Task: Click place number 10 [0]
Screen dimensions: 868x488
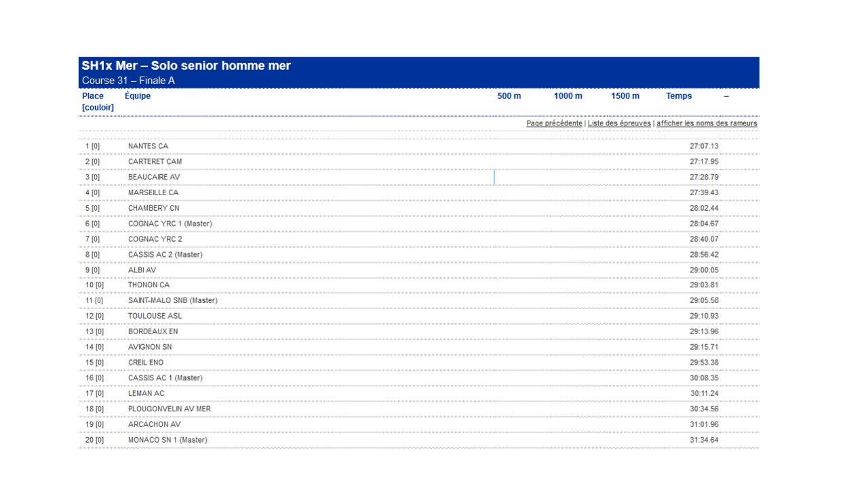Action: [x=94, y=285]
